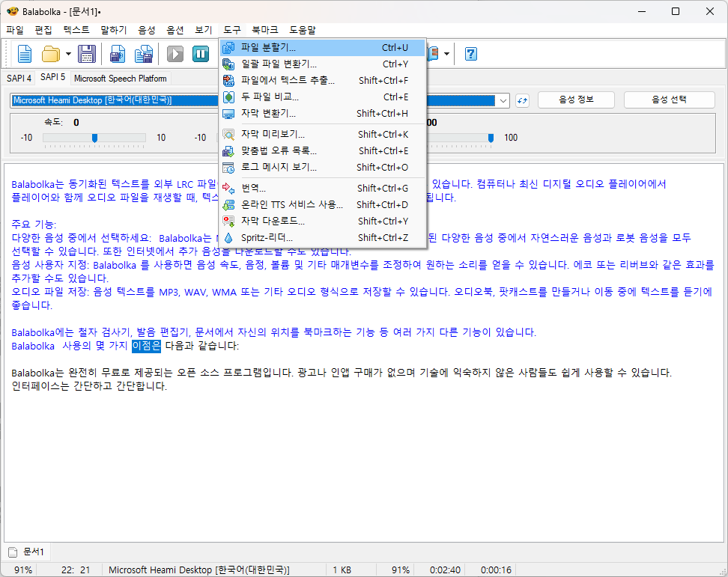Viewport: 728px width, 577px height.
Task: Click the 음성 정보 button
Action: pyautogui.click(x=576, y=100)
